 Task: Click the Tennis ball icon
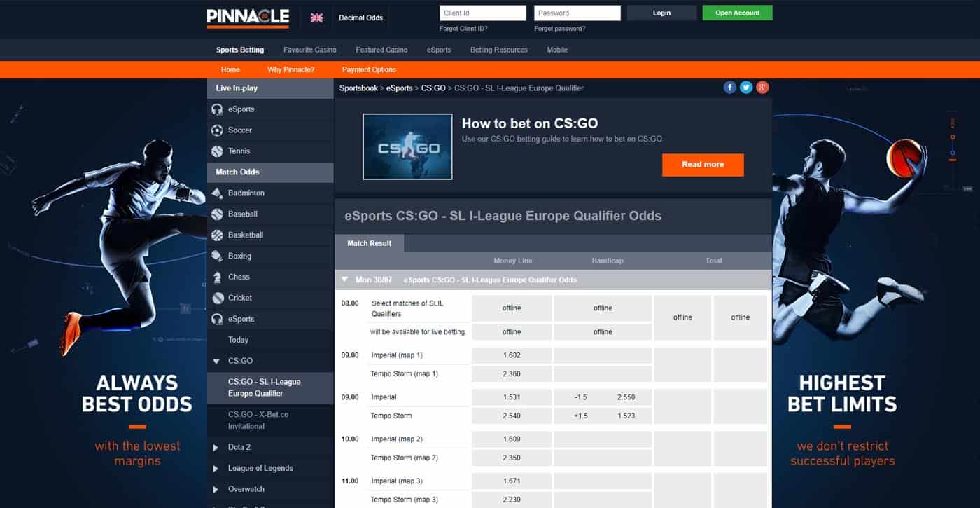coord(217,151)
